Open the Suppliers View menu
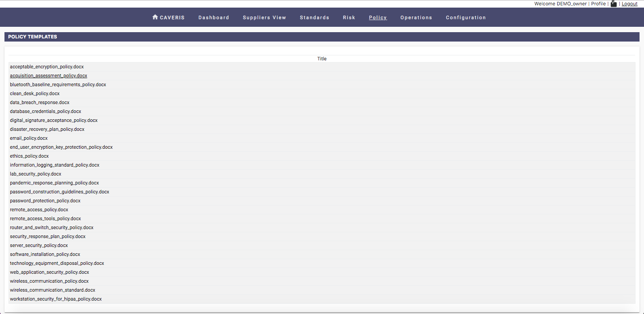Image resolution: width=644 pixels, height=314 pixels. [x=264, y=17]
